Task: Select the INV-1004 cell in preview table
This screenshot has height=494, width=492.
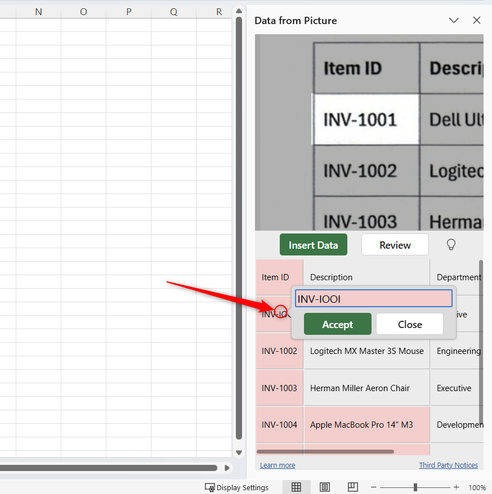Action: [x=280, y=424]
